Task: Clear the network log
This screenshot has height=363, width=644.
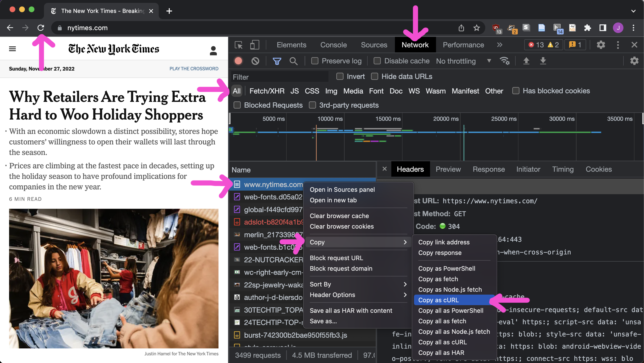Action: coord(255,61)
